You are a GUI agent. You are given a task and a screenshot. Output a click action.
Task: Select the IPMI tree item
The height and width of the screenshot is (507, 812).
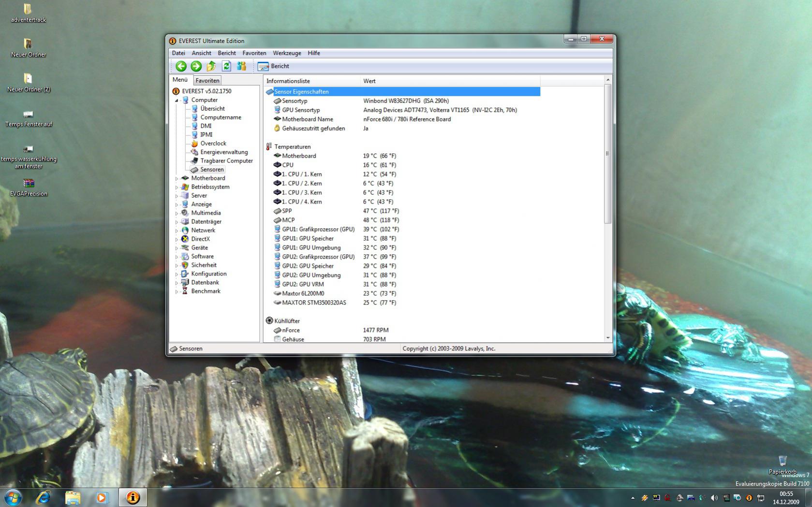tap(207, 135)
